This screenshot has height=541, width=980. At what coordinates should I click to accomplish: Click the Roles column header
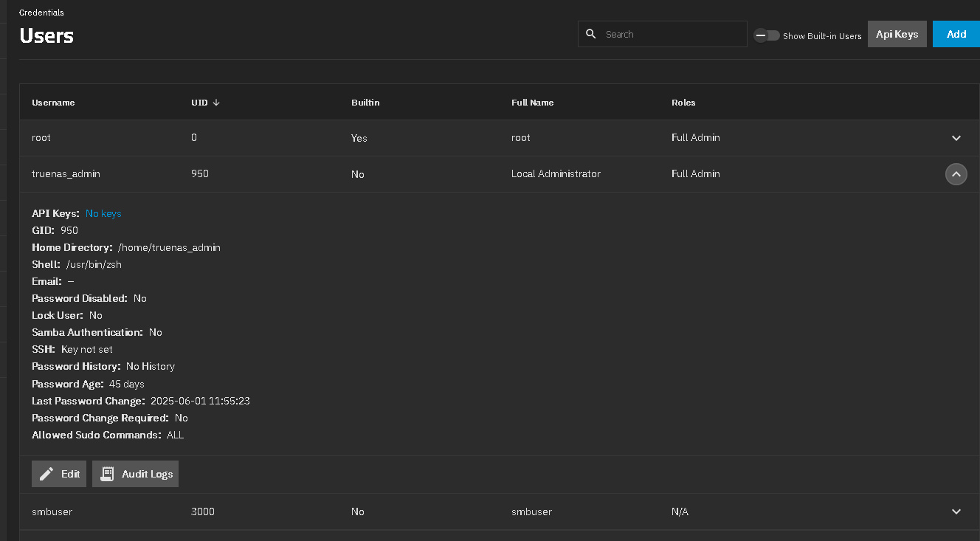point(683,103)
